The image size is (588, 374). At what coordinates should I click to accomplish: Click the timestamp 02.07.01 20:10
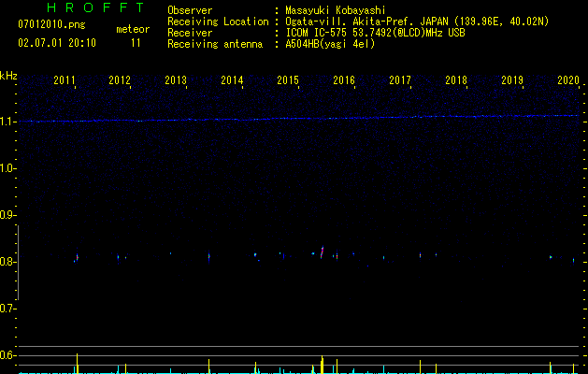click(57, 43)
